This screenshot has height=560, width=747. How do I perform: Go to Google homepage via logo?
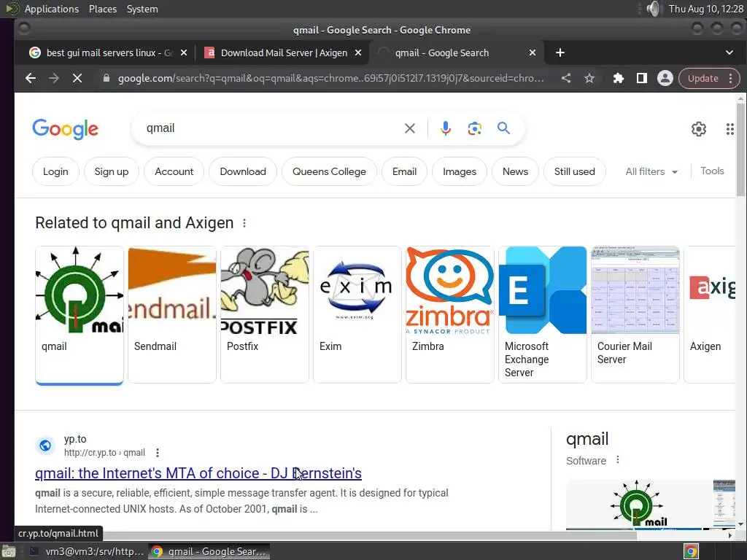(65, 129)
